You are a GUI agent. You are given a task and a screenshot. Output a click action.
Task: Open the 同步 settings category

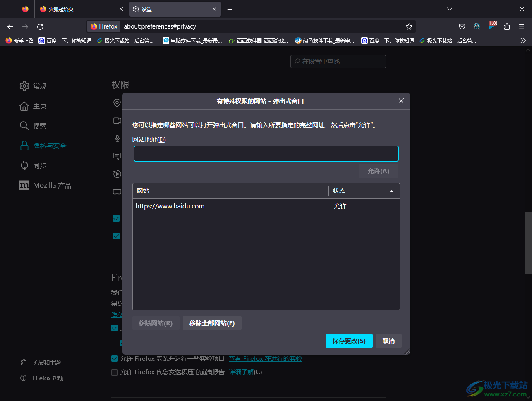[33, 165]
